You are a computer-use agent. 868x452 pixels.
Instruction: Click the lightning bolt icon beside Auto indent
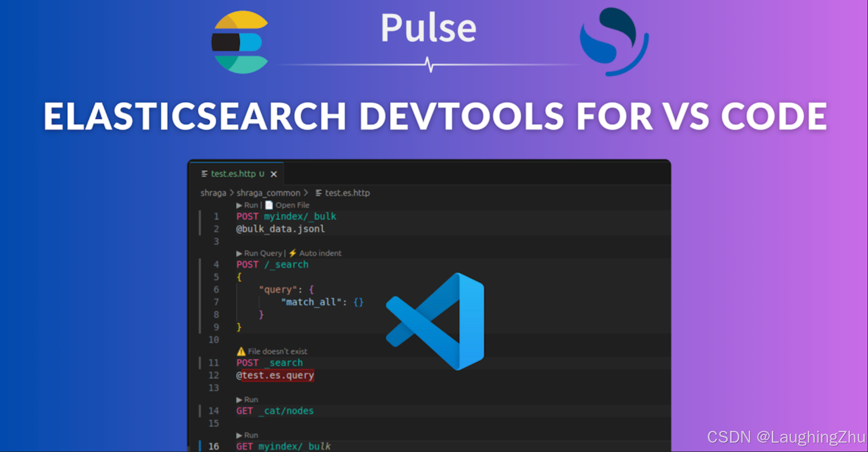(x=293, y=253)
